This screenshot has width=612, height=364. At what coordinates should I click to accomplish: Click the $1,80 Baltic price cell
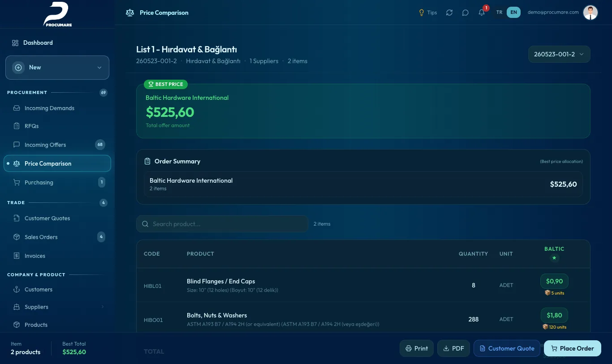click(x=554, y=315)
